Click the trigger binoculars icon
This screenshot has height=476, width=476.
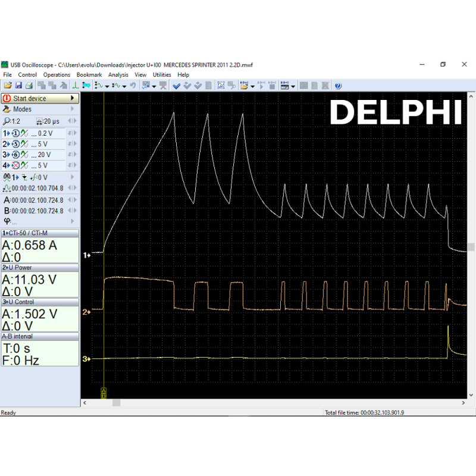click(7, 177)
